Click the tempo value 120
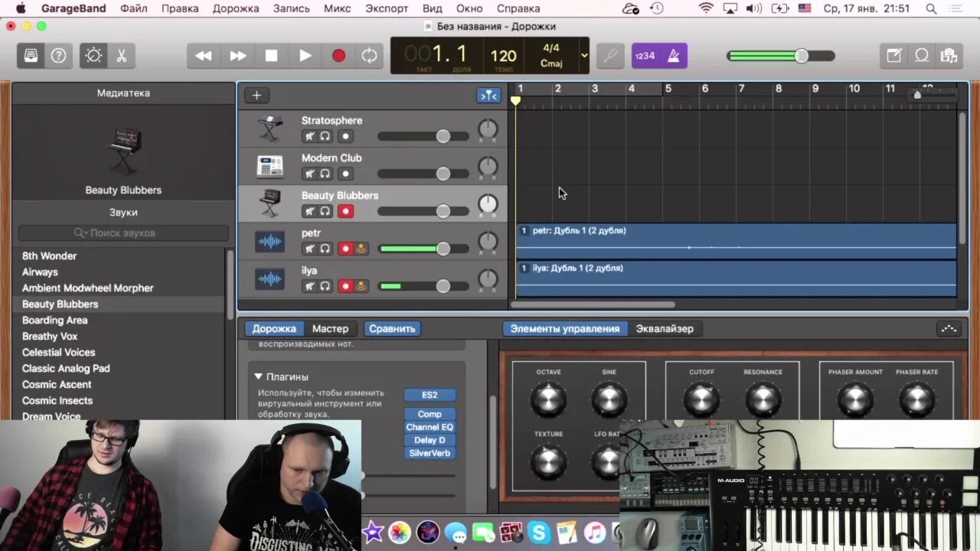The width and height of the screenshot is (980, 551). pyautogui.click(x=503, y=56)
